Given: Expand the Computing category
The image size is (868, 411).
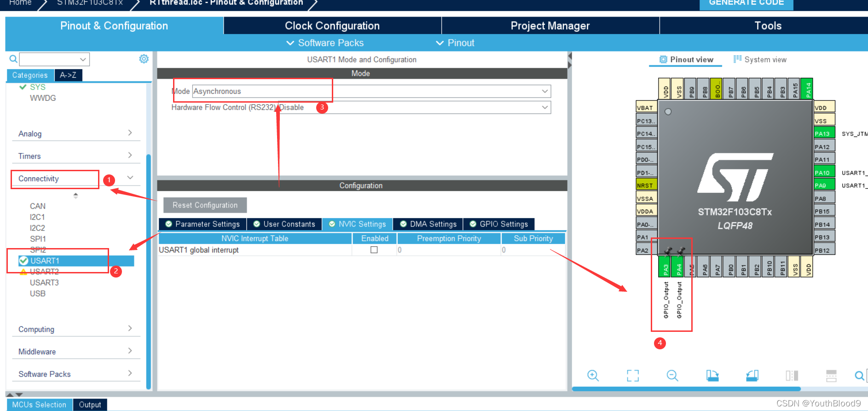Looking at the screenshot, I should click(76, 329).
